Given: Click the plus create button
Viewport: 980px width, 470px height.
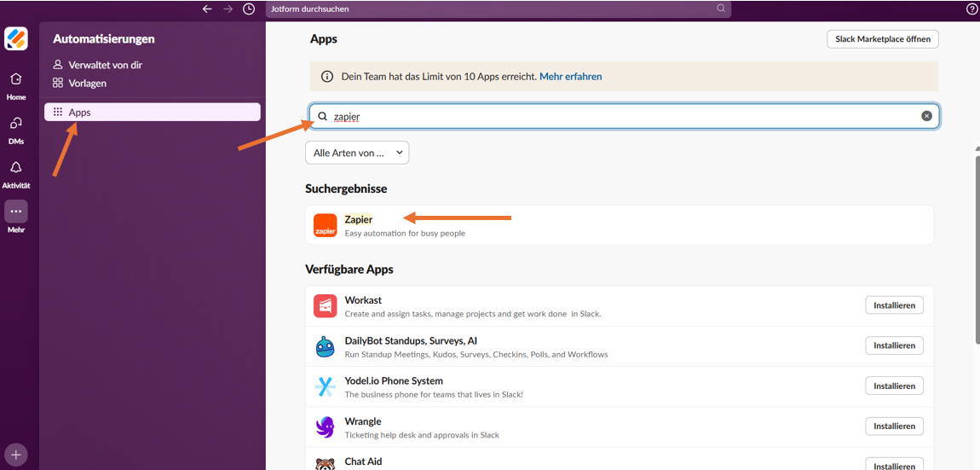Looking at the screenshot, I should [x=15, y=455].
